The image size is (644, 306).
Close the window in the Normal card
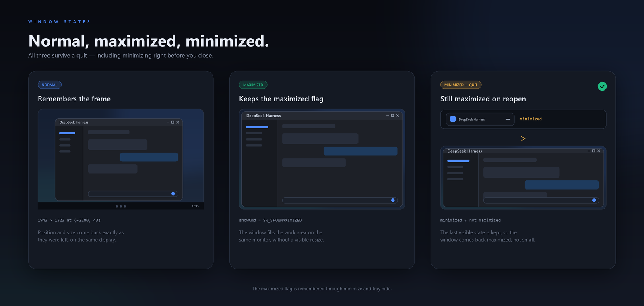click(178, 122)
